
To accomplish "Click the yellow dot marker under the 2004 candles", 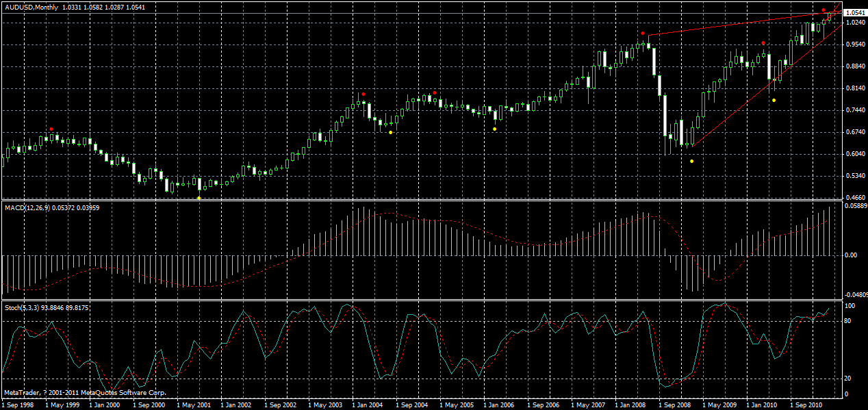I will pyautogui.click(x=390, y=131).
